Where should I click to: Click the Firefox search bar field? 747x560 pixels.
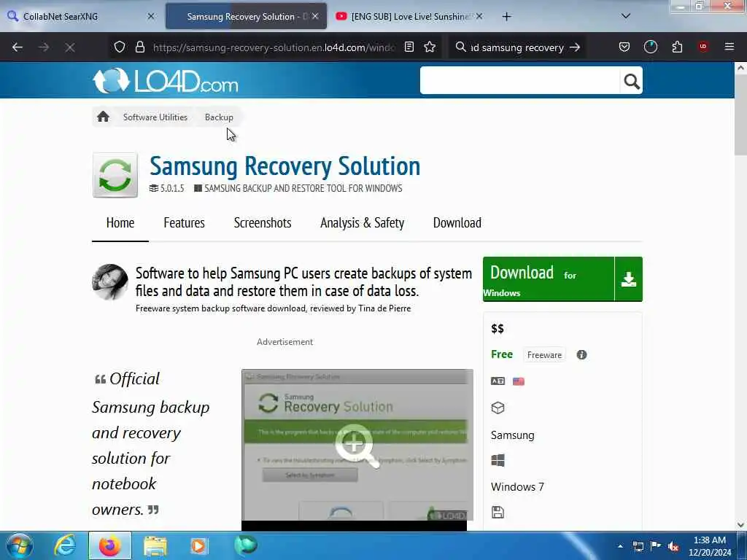pyautogui.click(x=517, y=47)
